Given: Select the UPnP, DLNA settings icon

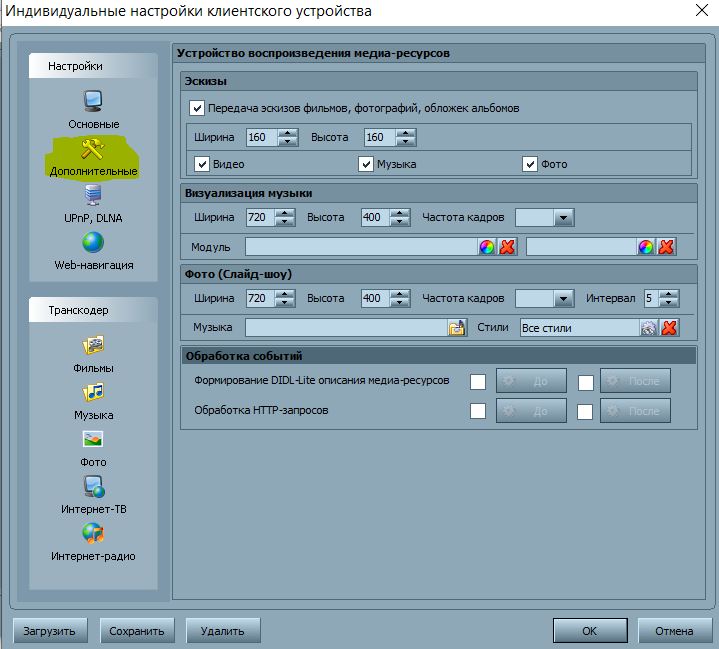Looking at the screenshot, I should (94, 195).
